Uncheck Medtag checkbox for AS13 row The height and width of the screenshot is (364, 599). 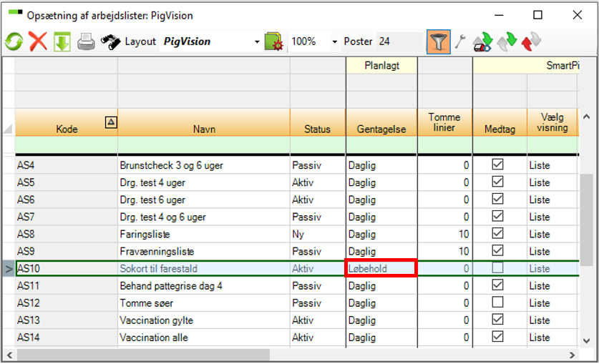(497, 320)
